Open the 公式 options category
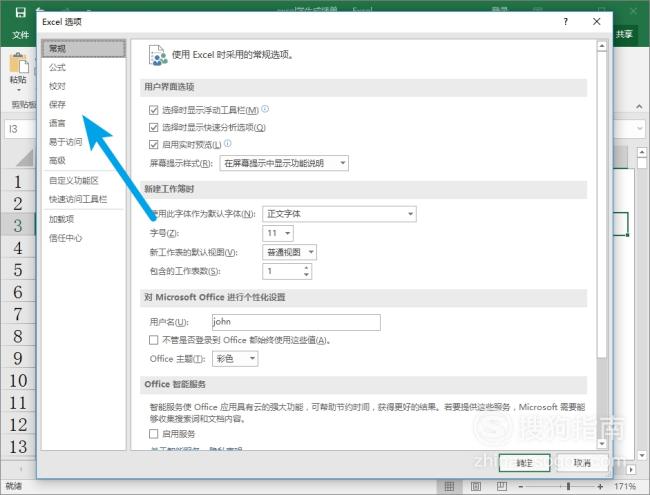Viewport: 650px width, 495px height. tap(57, 67)
